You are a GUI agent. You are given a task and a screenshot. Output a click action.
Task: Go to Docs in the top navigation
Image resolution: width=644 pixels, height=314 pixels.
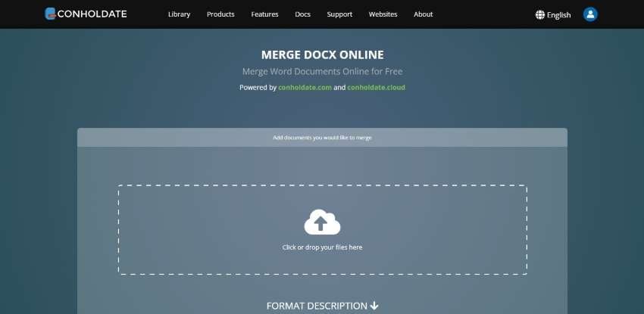tap(303, 14)
